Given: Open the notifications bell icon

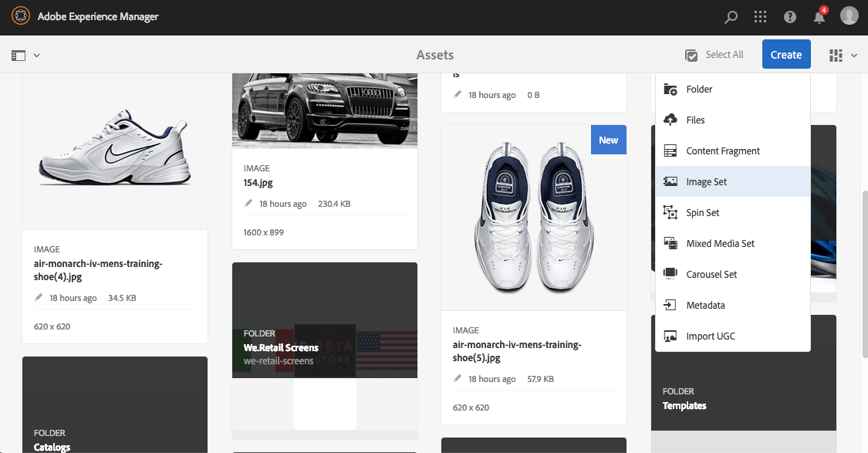Looking at the screenshot, I should pyautogui.click(x=819, y=17).
